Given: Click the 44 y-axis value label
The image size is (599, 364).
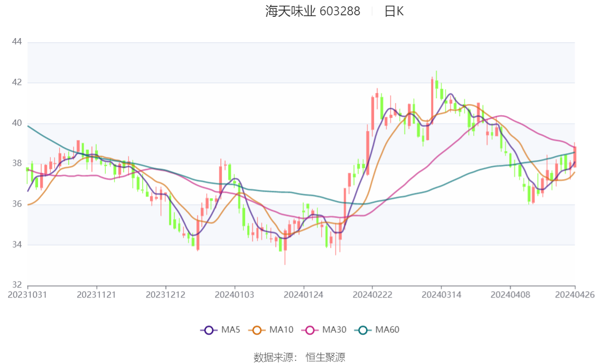Looking at the screenshot, I should pyautogui.click(x=17, y=42).
